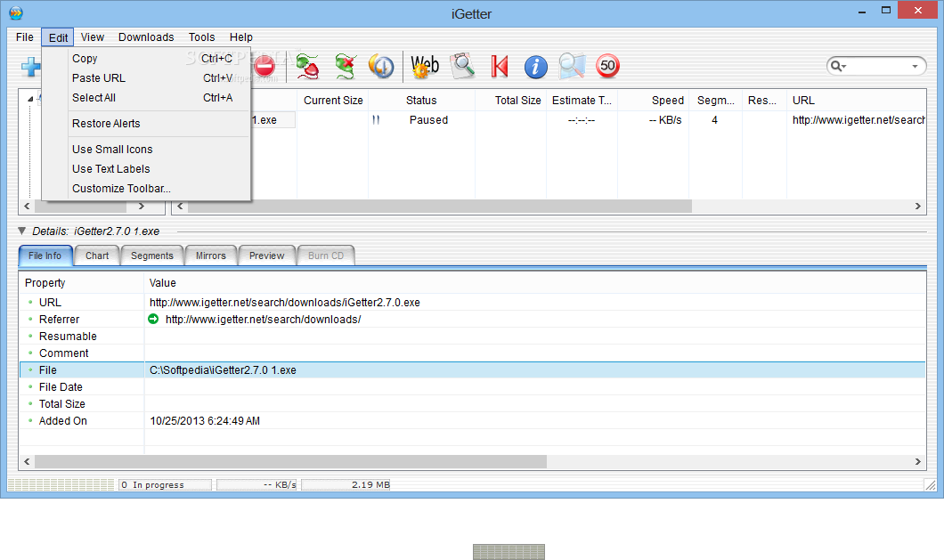This screenshot has height=560, width=944.
Task: Click the search magnifier icon in search box
Action: click(x=835, y=66)
